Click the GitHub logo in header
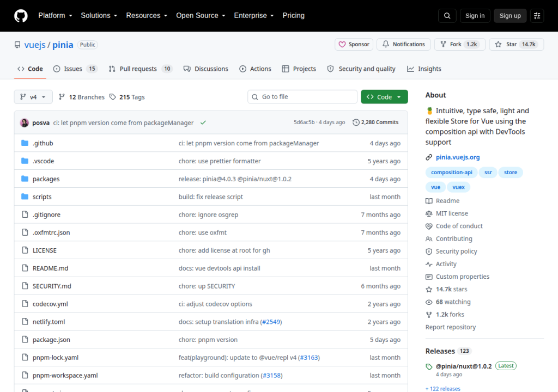This screenshot has width=558, height=392. tap(21, 16)
